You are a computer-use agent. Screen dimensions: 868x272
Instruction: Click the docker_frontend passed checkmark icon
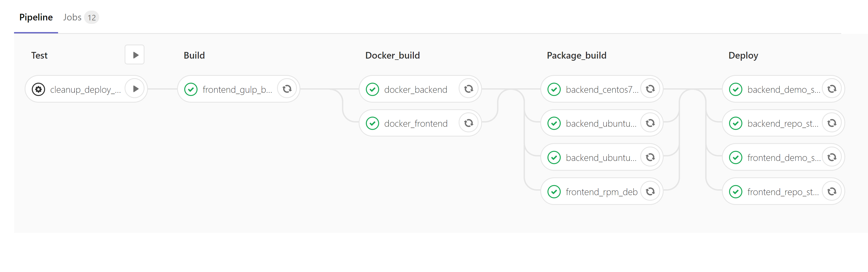[x=373, y=123]
